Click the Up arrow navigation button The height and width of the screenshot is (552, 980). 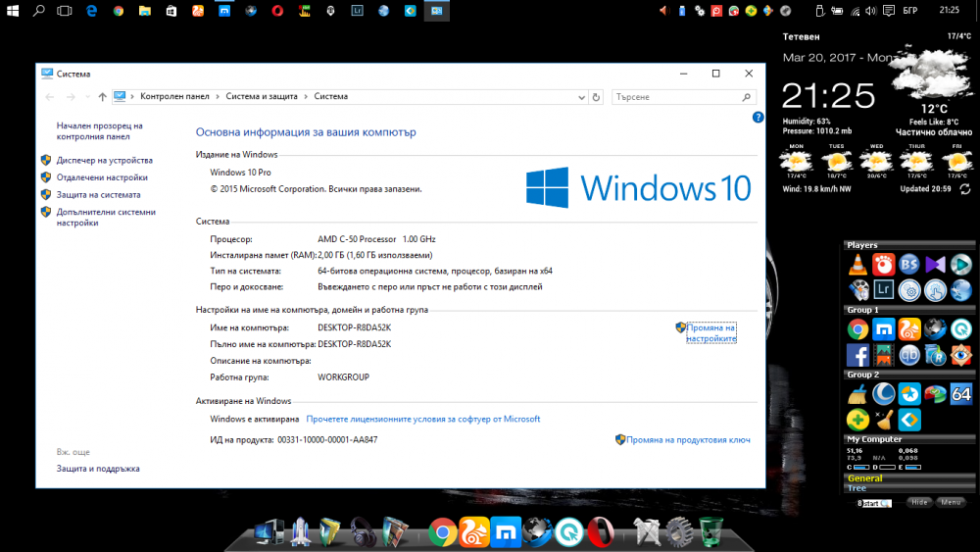pos(103,97)
